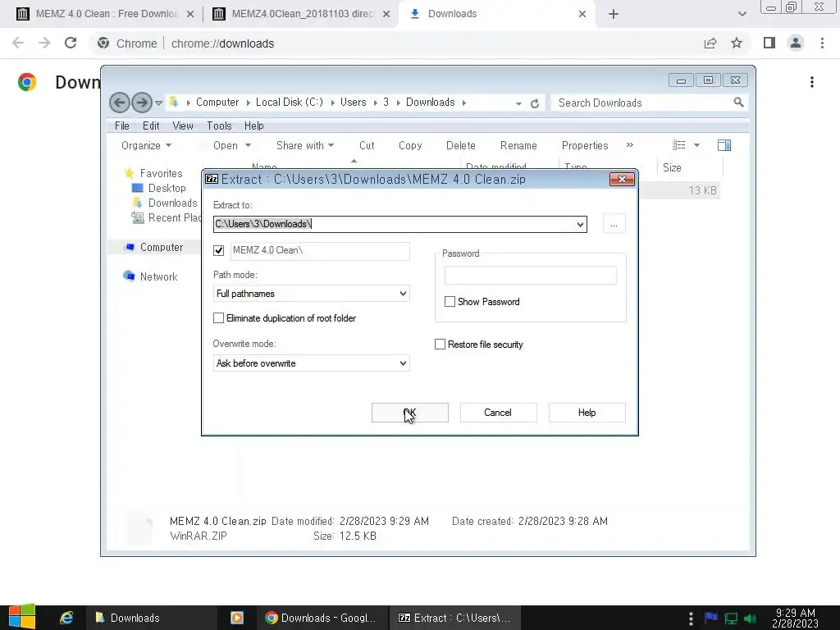Click Local Disk (C:) in the address breadcrumb

290,103
